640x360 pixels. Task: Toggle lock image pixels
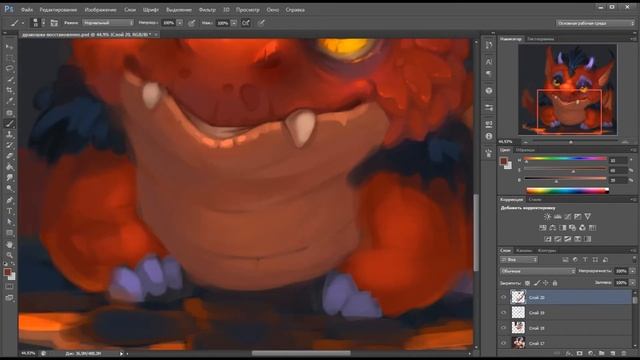(537, 282)
